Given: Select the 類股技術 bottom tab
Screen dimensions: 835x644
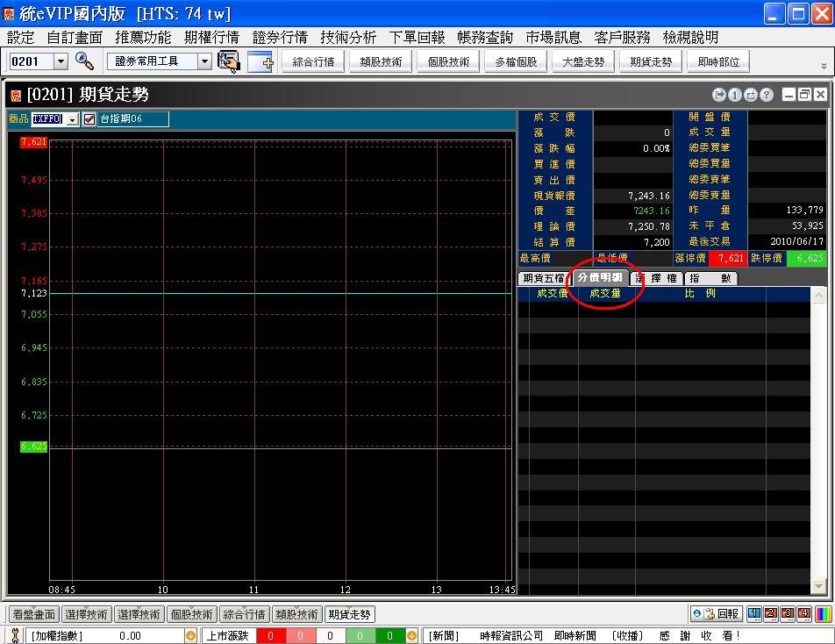Looking at the screenshot, I should pyautogui.click(x=296, y=614).
